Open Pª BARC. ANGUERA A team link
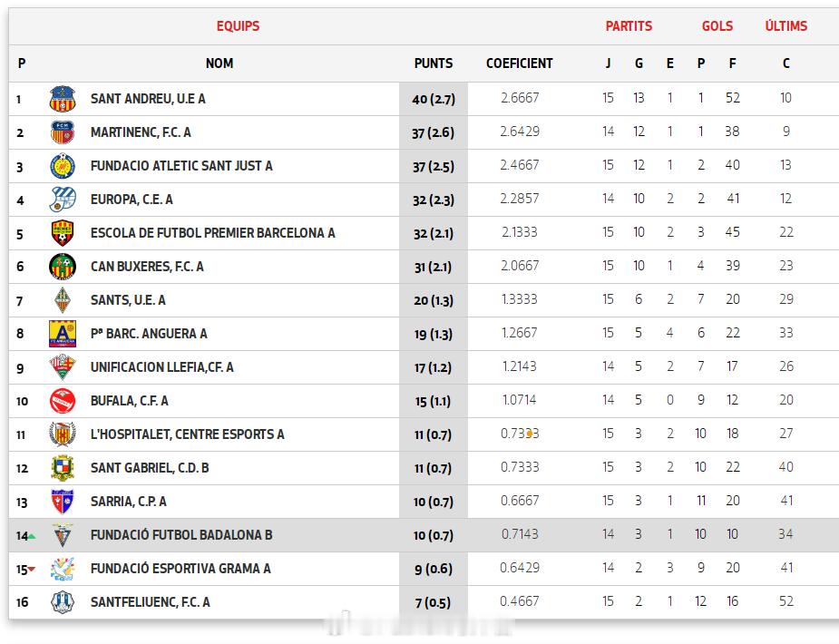 [x=149, y=334]
